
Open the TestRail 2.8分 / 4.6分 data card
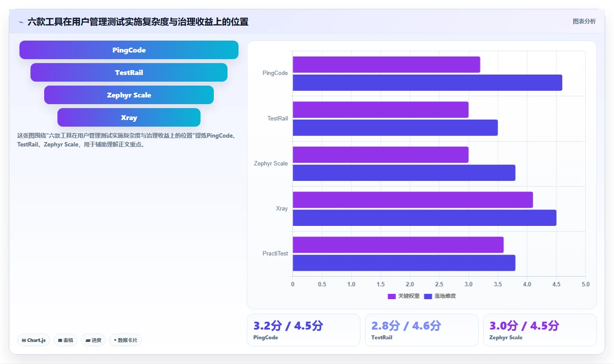tap(421, 330)
